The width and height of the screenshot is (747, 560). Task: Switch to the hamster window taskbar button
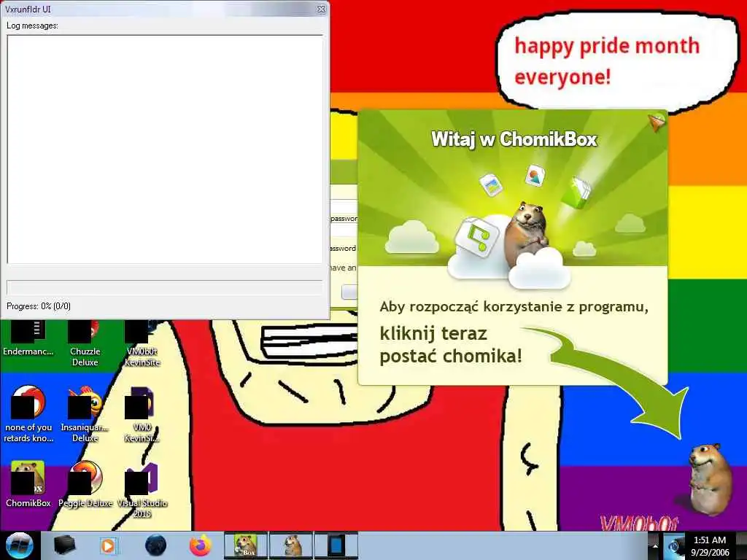pyautogui.click(x=291, y=545)
